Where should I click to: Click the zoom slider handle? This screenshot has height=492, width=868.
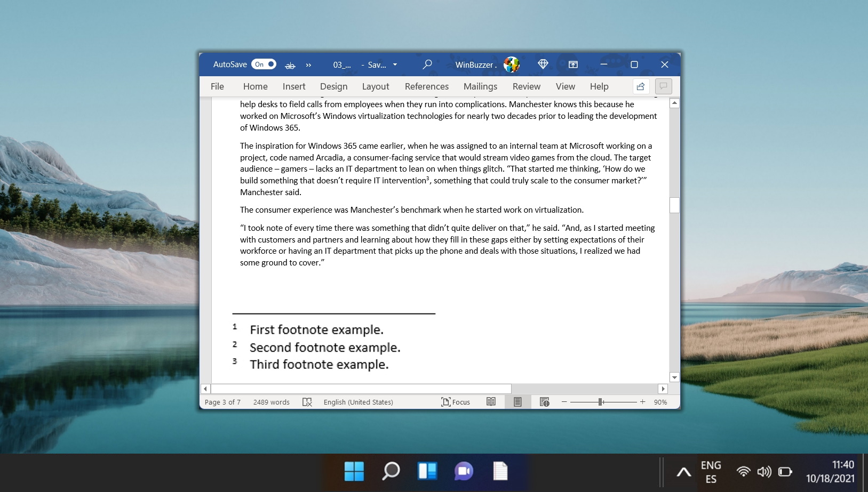coord(600,402)
